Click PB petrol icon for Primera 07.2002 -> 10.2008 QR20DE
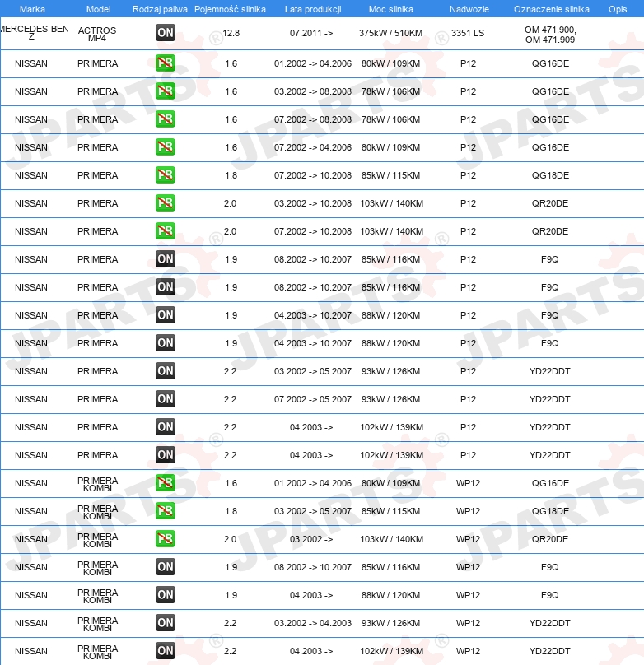Viewport: 644px width, 665px height. pyautogui.click(x=165, y=231)
